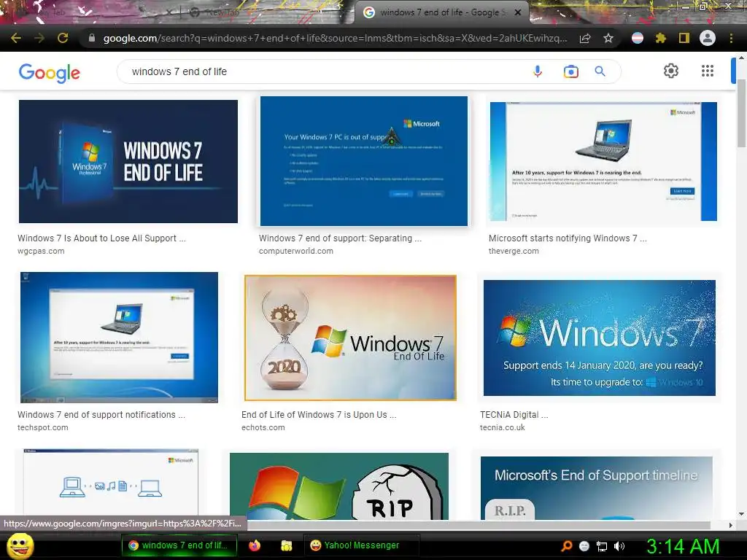Open the yellow folder taskbar icon
Viewport: 747px width, 560px height.
click(x=286, y=545)
